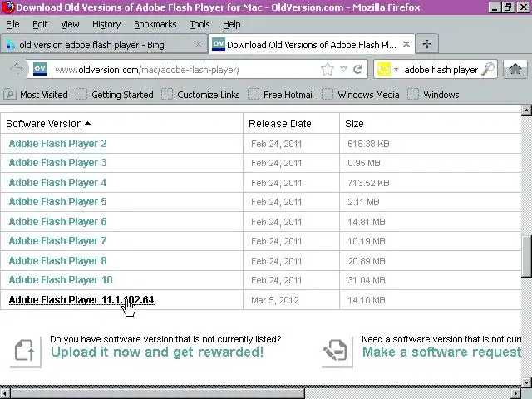
Task: Open a new tab with the plus button
Action: pos(427,44)
